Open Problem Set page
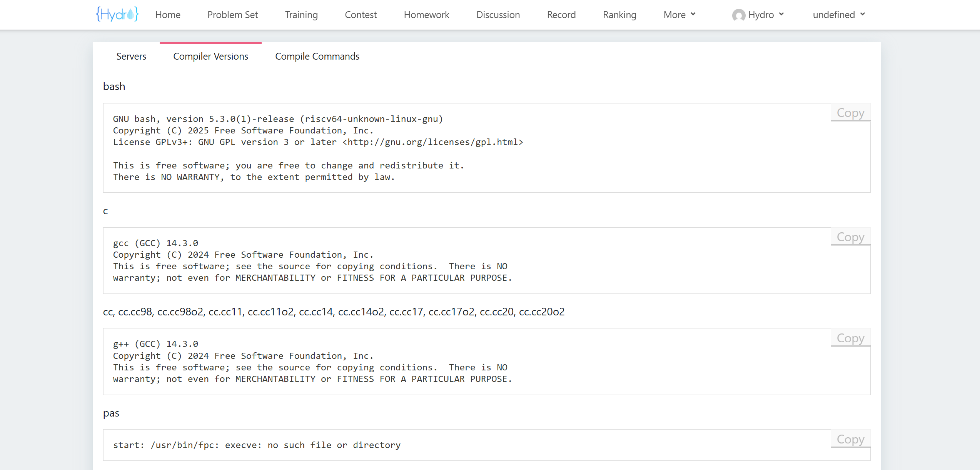Viewport: 980px width, 470px height. (x=232, y=15)
